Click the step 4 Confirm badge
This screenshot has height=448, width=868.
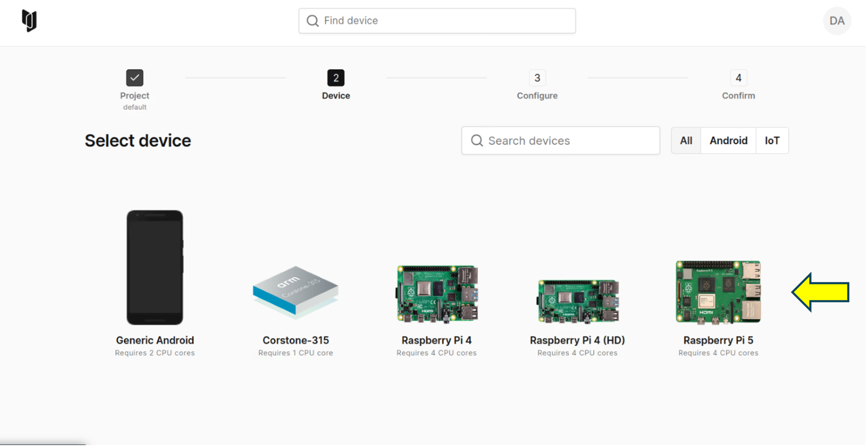[x=738, y=77]
